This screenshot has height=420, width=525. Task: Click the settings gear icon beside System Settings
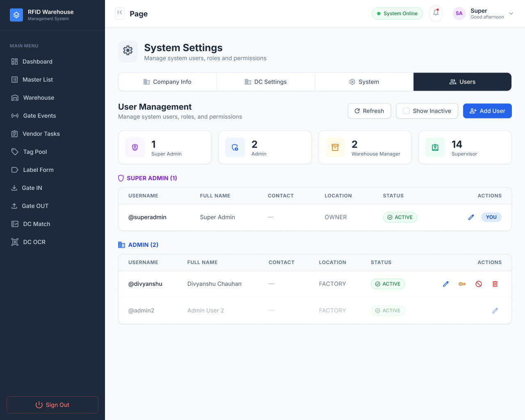[x=128, y=51]
